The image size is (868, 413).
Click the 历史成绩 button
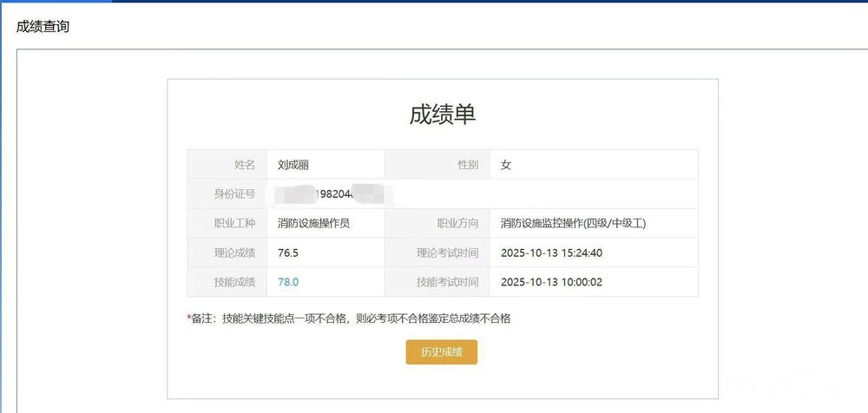click(x=441, y=352)
